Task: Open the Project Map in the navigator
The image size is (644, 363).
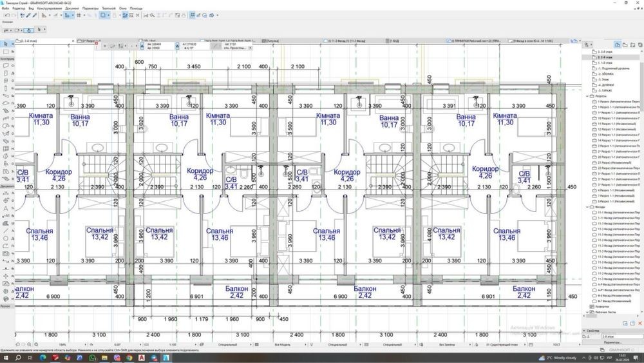Action: pyautogui.click(x=617, y=44)
